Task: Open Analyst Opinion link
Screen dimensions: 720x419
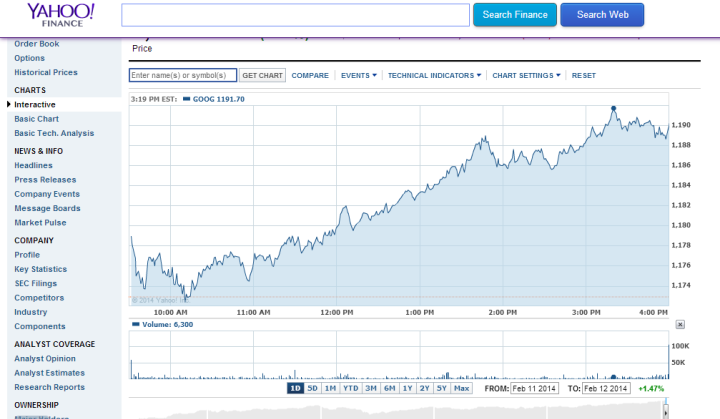Action: [x=45, y=358]
